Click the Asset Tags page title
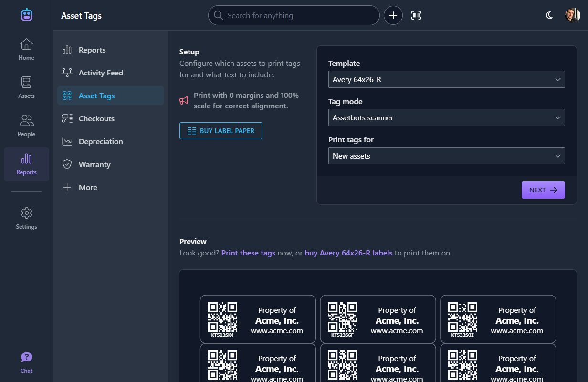This screenshot has width=588, height=382. point(81,16)
